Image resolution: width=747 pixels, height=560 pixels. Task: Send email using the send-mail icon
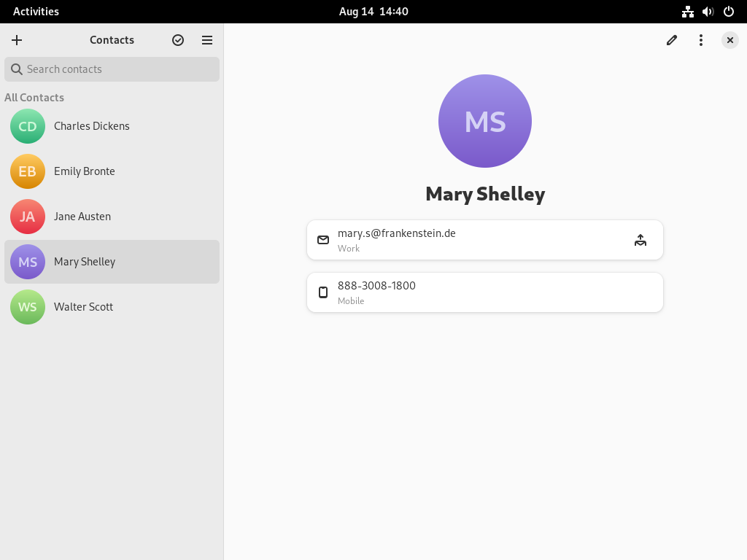[x=640, y=240]
